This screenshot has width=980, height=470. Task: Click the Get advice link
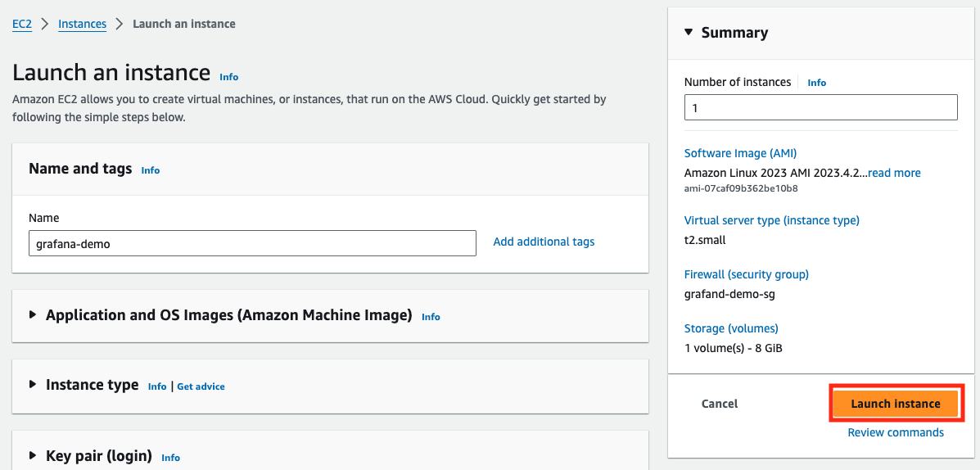[201, 386]
